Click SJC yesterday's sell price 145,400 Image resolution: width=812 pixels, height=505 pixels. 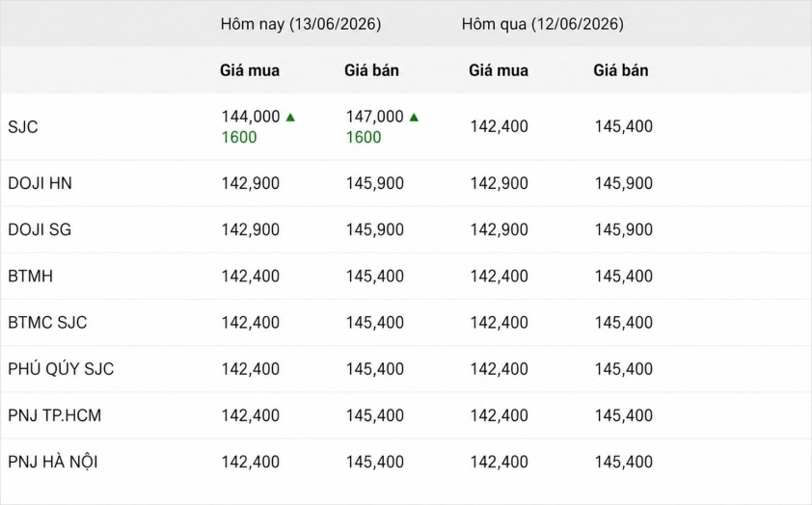click(624, 126)
